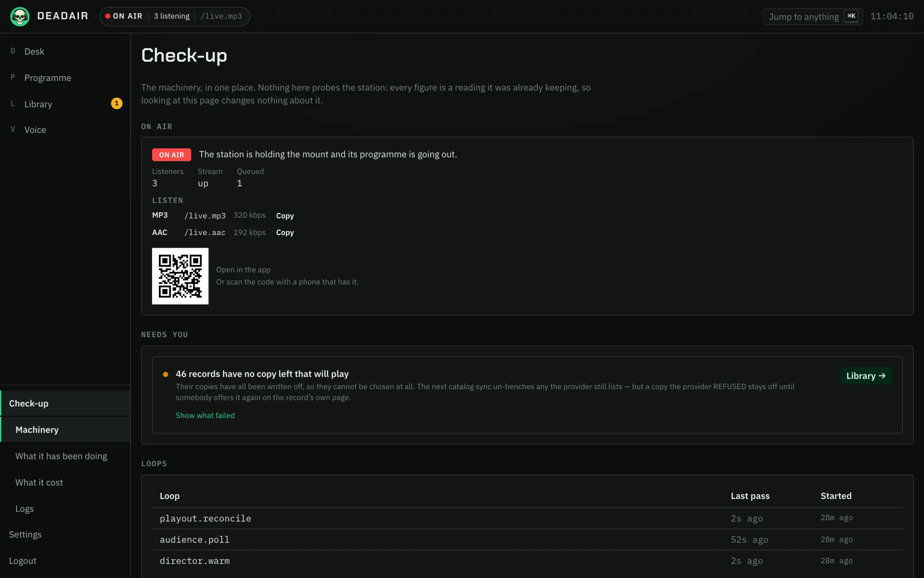Click the QR code image
This screenshot has height=578, width=924.
(180, 276)
